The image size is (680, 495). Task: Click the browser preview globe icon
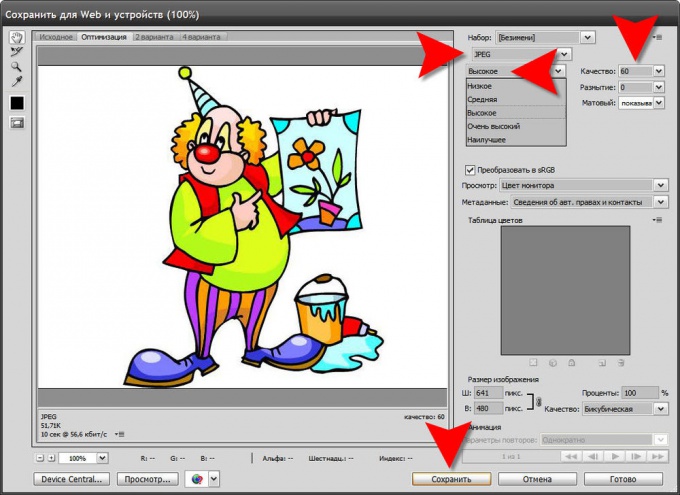[197, 479]
